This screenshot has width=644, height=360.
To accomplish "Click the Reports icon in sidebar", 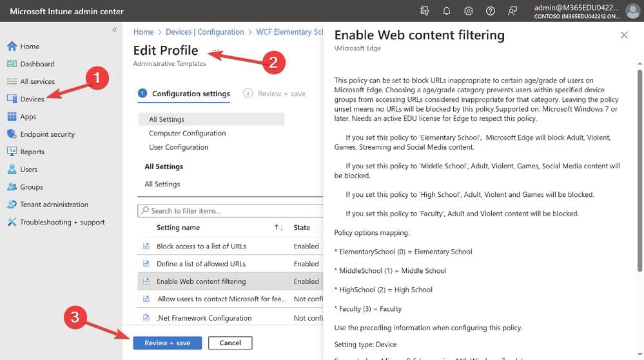I will pyautogui.click(x=12, y=152).
